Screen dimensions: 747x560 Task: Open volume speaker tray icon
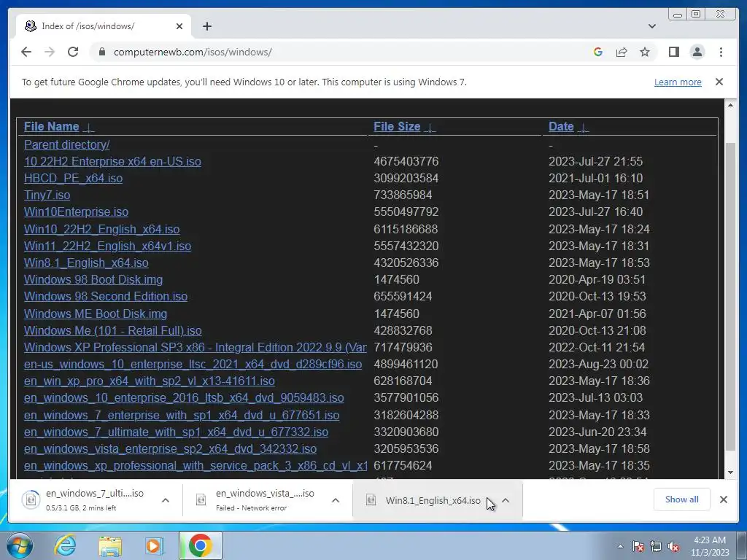coord(673,546)
